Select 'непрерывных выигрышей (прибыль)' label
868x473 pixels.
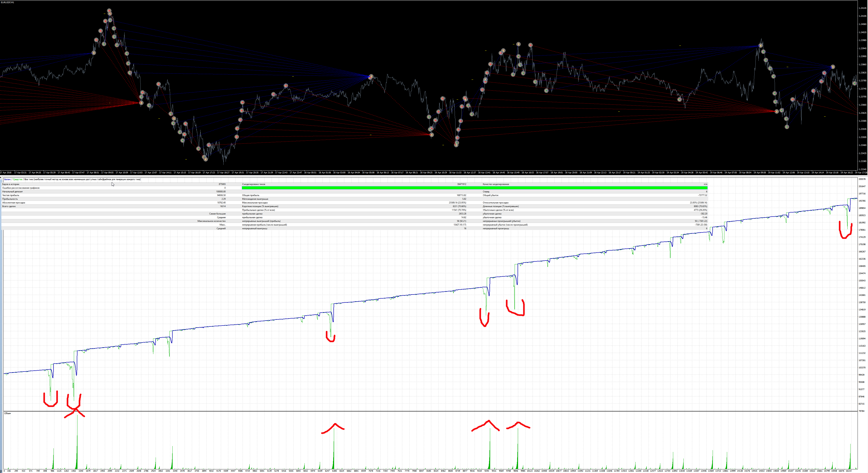point(261,221)
